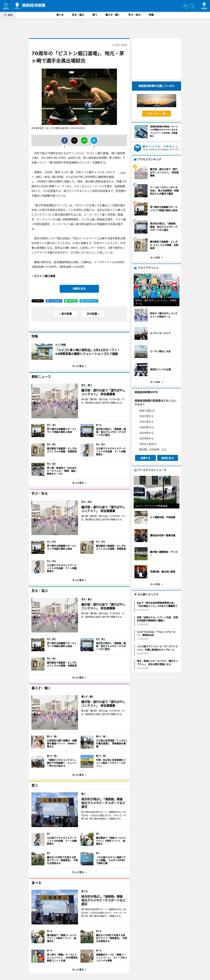The width and height of the screenshot is (210, 980).
Task: Select the 2022年から radio option
Action: coord(136,416)
